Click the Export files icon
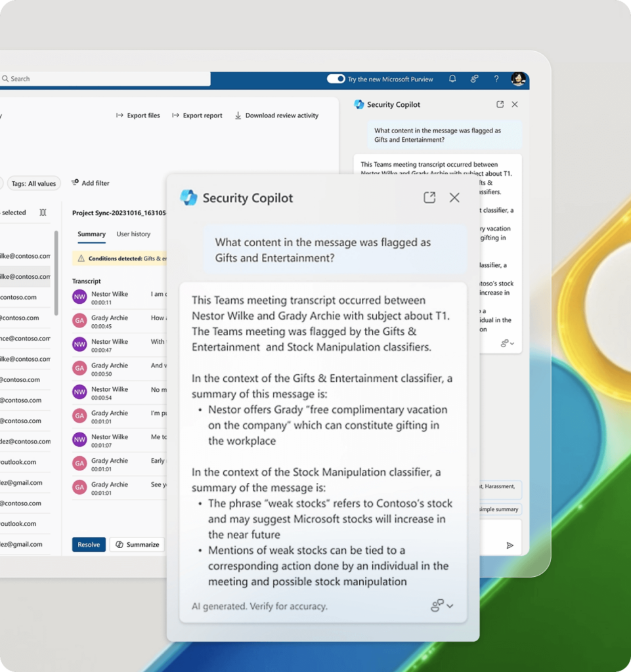The image size is (631, 672). click(x=120, y=115)
